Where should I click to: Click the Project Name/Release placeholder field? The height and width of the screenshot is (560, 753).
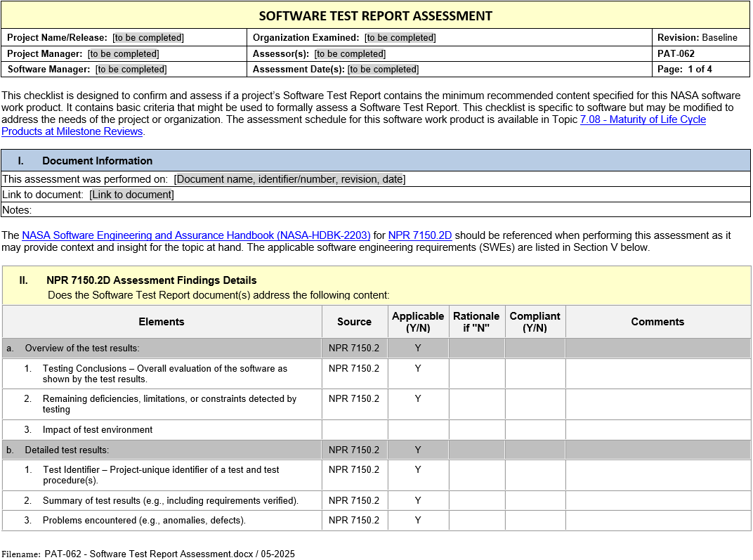pos(148,38)
